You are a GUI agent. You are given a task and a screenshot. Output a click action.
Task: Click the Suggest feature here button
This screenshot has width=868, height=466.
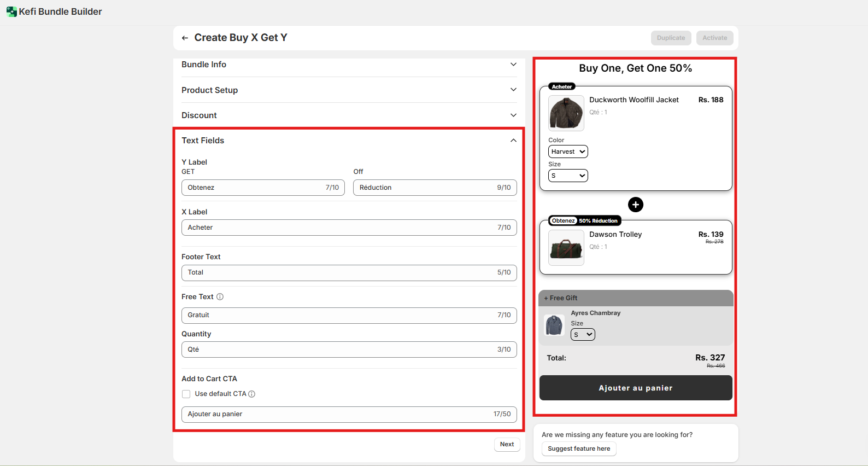point(579,448)
